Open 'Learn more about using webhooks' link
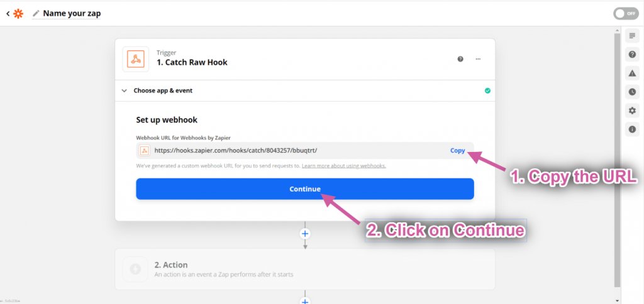The height and width of the screenshot is (304, 644). [x=344, y=166]
